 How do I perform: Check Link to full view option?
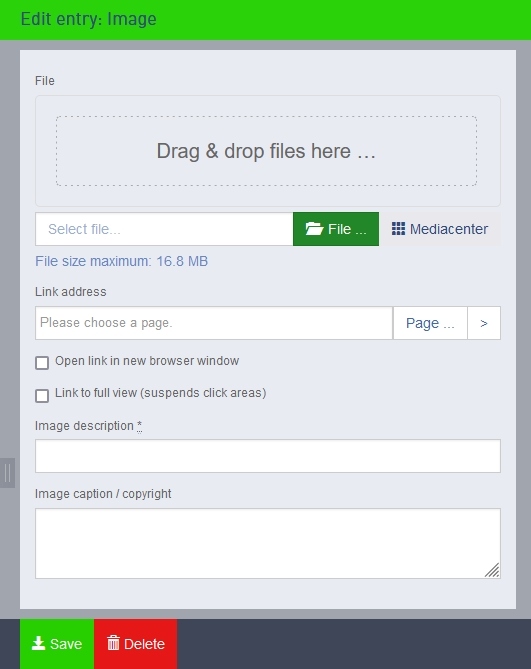tap(42, 396)
